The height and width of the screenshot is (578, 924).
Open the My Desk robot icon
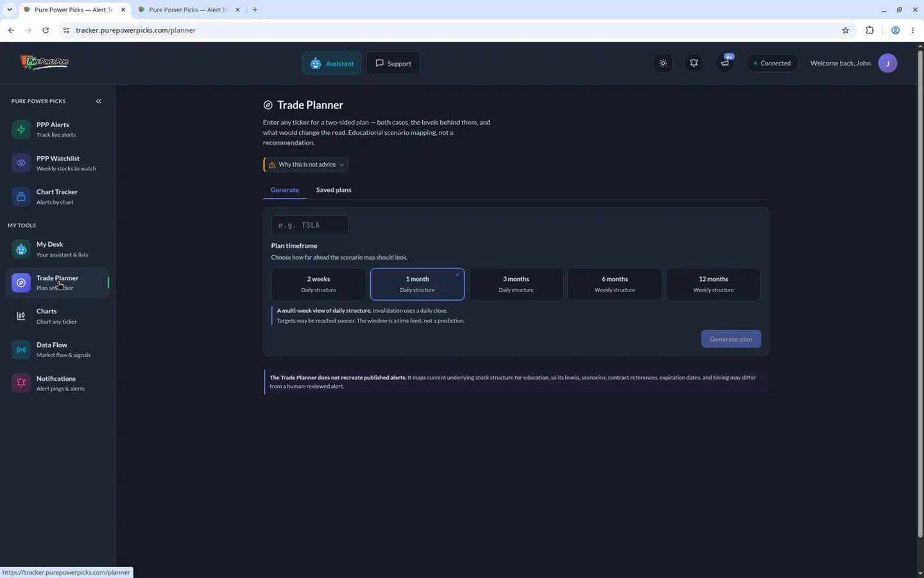tap(21, 249)
